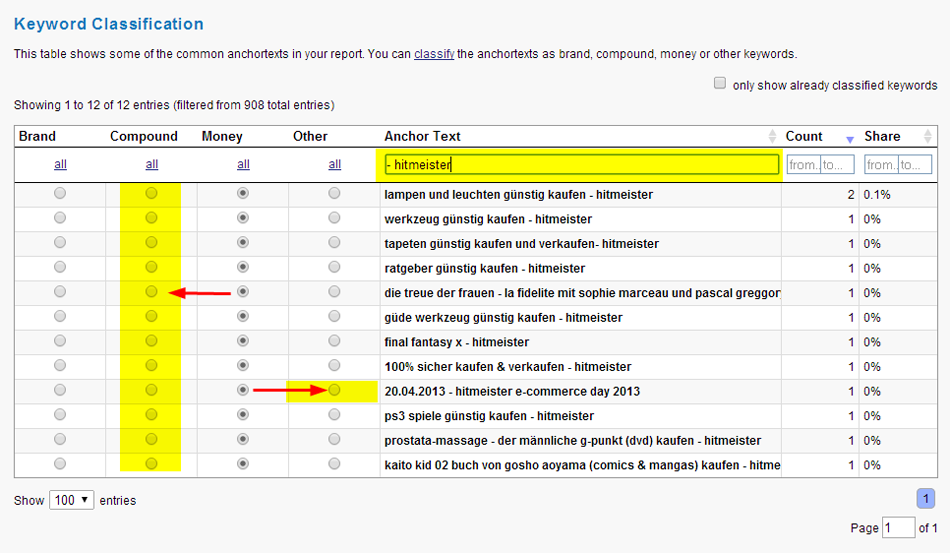Sort by Anchor Text column arrows

(x=772, y=136)
